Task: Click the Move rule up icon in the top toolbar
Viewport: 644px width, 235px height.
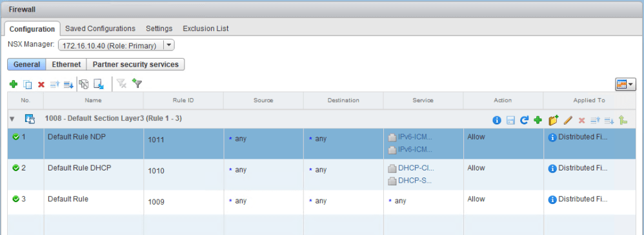Action: click(x=55, y=85)
